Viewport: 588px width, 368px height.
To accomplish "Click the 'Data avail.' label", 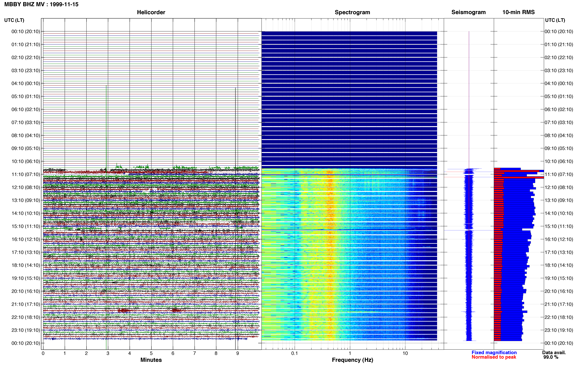I will [x=554, y=353].
